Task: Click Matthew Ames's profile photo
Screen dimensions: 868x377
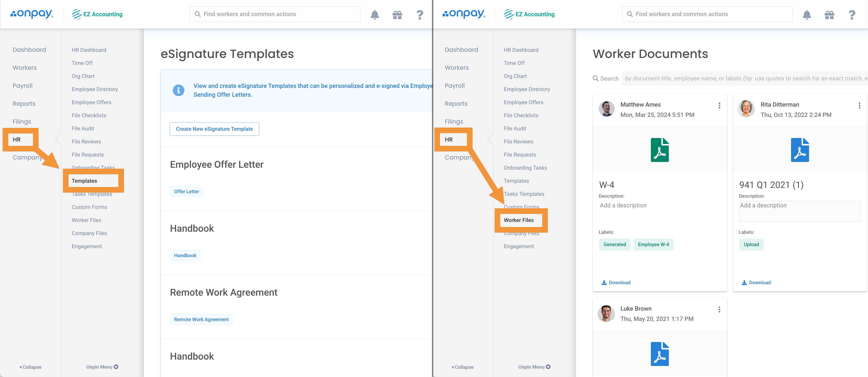Action: coord(606,109)
